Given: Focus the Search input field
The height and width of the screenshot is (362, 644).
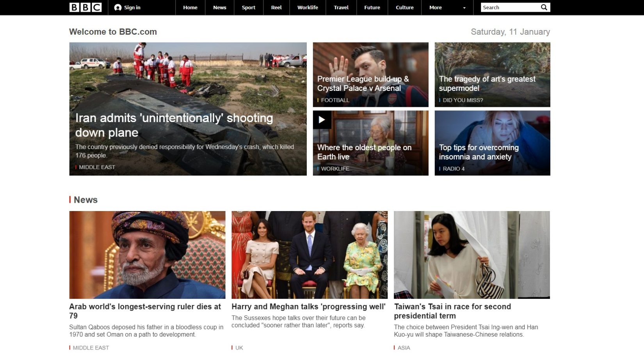Looking at the screenshot, I should [510, 7].
